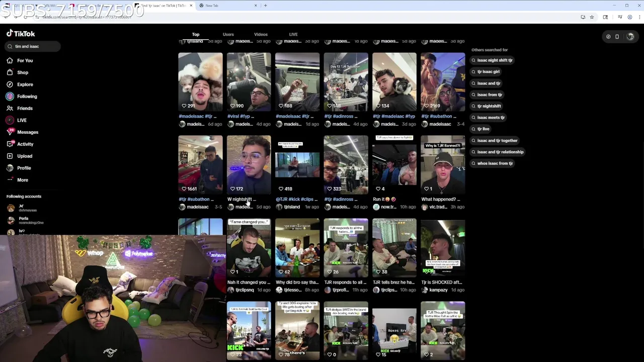Open the Activity notifications
644x362 pixels.
tap(20, 144)
